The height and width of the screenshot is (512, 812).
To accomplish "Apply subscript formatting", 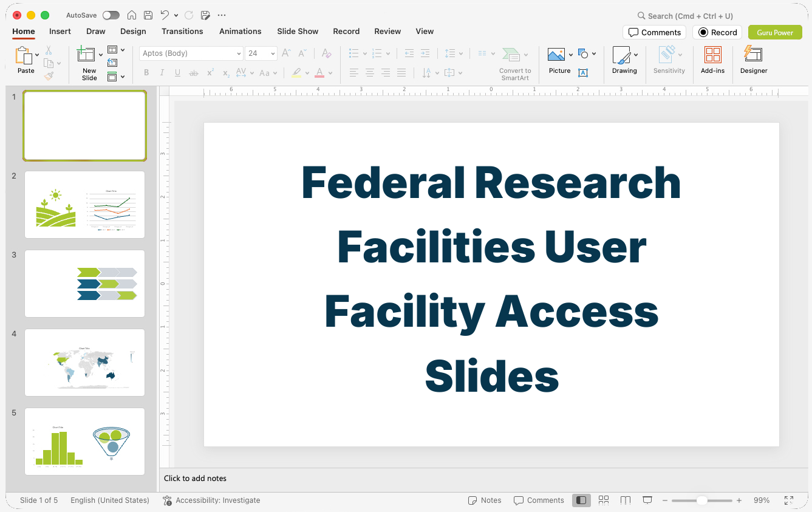I will pos(226,73).
